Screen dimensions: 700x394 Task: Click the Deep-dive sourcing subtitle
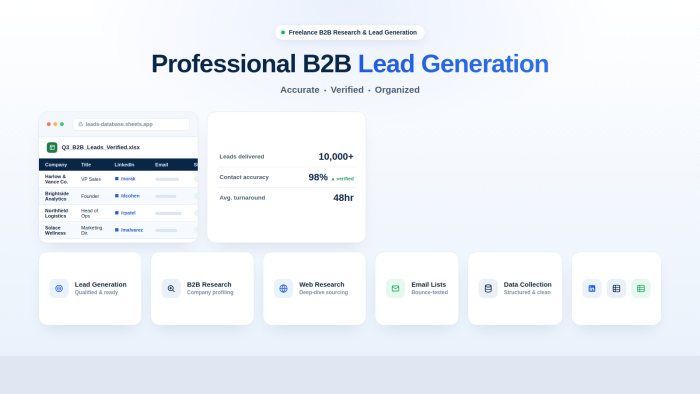click(324, 293)
